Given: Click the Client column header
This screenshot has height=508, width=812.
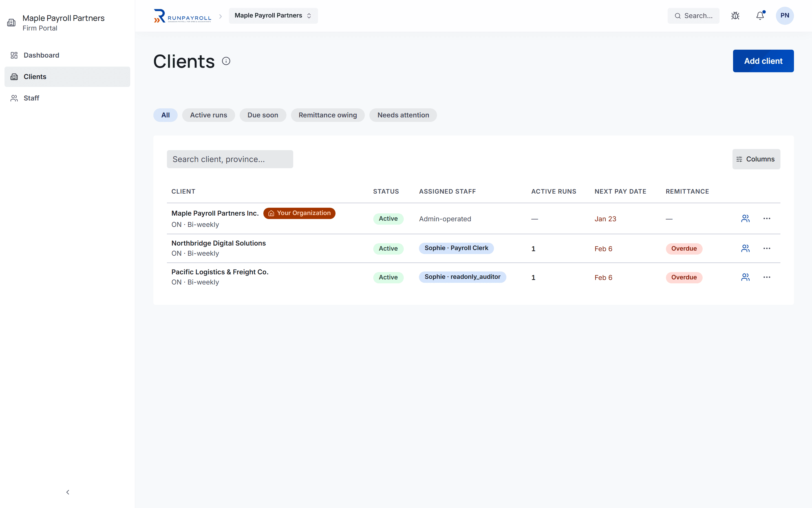Looking at the screenshot, I should (183, 192).
